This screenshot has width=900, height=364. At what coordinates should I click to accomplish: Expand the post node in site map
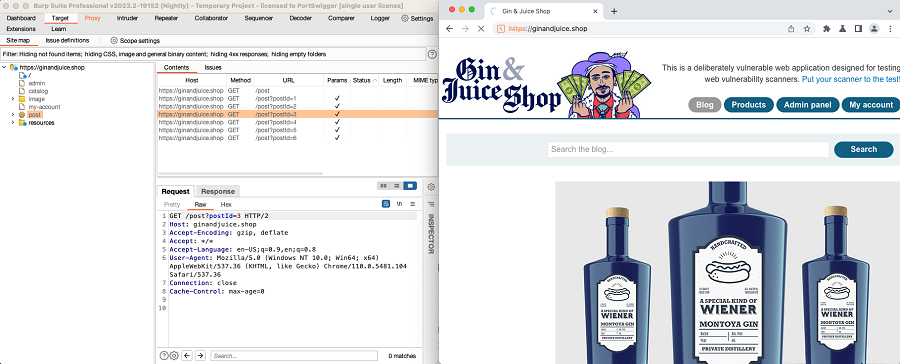click(13, 115)
